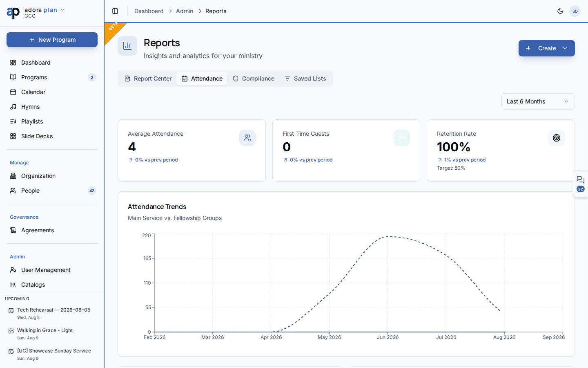Image resolution: width=588 pixels, height=368 pixels.
Task: Open Walking in Grace - Light event
Action: (x=52, y=334)
